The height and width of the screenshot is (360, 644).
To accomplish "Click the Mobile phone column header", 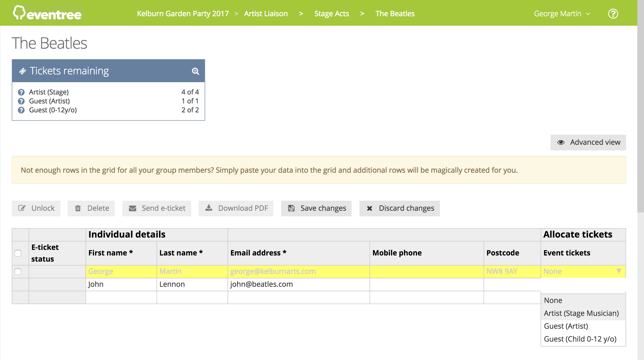I will click(x=427, y=253).
